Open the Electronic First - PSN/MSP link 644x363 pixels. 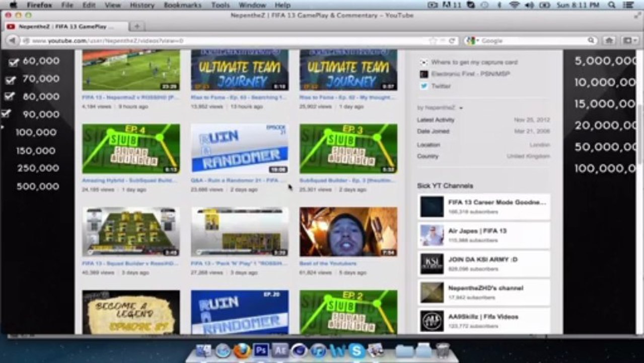(469, 74)
